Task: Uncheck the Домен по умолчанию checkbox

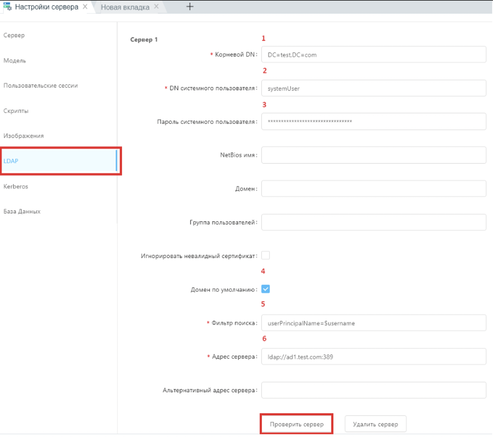Action: coord(265,289)
